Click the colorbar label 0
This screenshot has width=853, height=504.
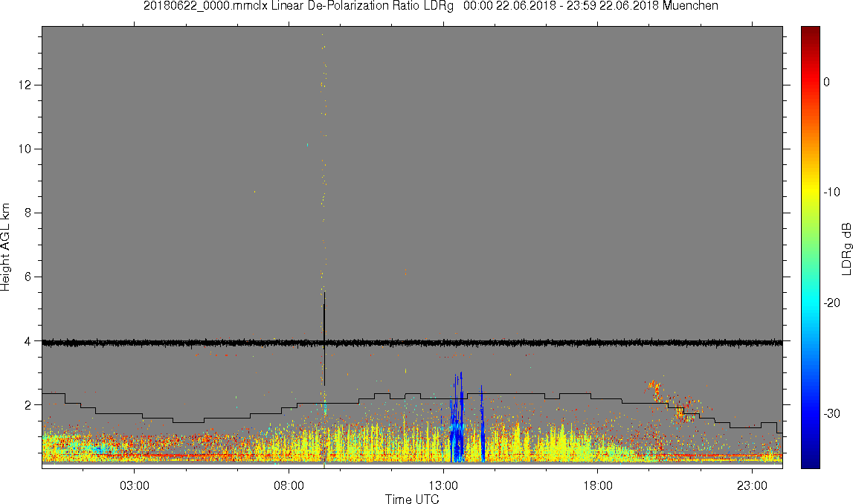click(827, 82)
